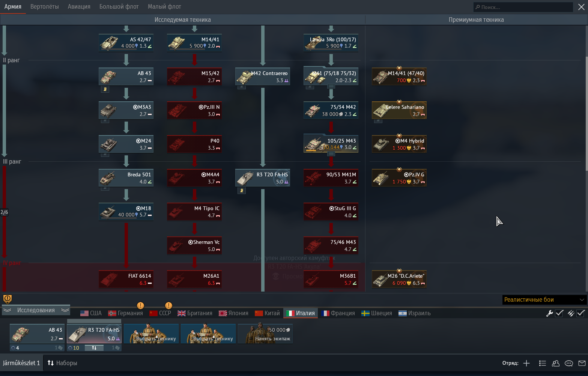The image size is (588, 376).
Task: Select the M14/41 vehicle card
Action: pos(194,43)
